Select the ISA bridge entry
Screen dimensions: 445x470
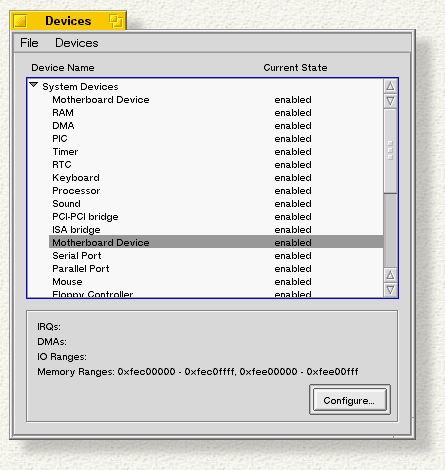coord(216,230)
